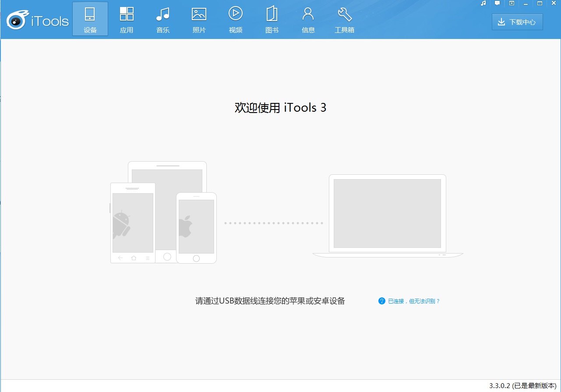This screenshot has height=392, width=561.
Task: Open the 设备 (Device) tab
Action: coord(90,19)
